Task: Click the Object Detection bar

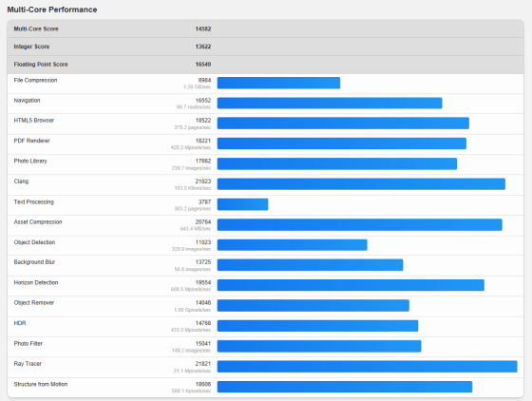Action: click(x=293, y=245)
